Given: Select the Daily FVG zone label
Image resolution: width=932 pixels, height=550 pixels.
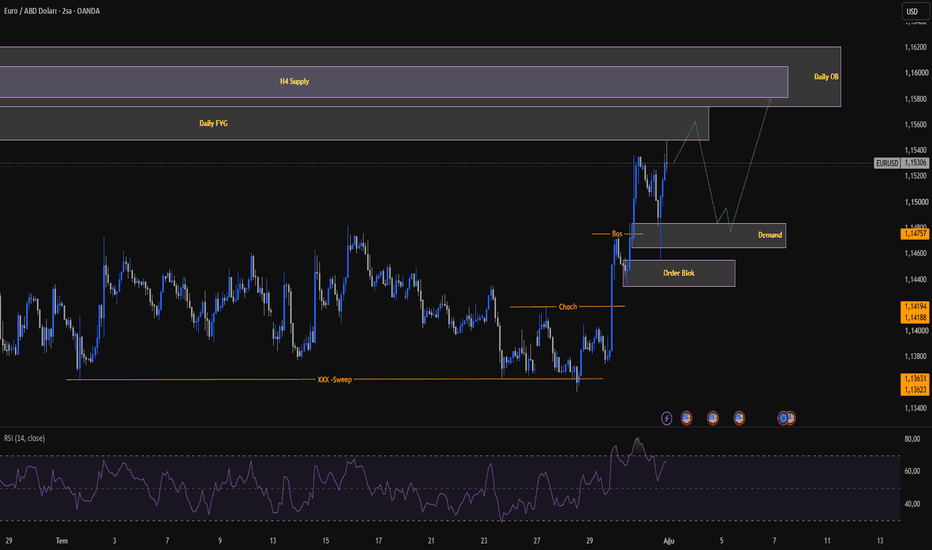Looking at the screenshot, I should 213,123.
